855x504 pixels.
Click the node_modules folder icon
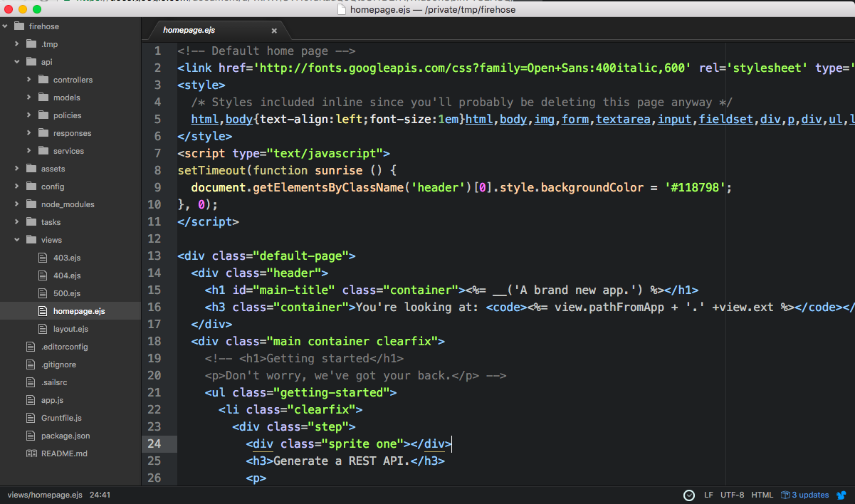(x=31, y=204)
